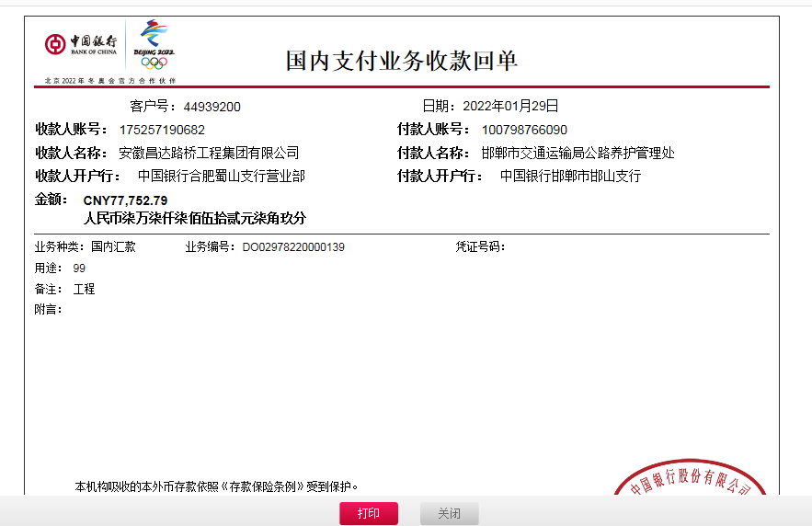Click payee name 安徽昌达路桥工程集团有限公司
The height and width of the screenshot is (526, 812).
[x=209, y=153]
